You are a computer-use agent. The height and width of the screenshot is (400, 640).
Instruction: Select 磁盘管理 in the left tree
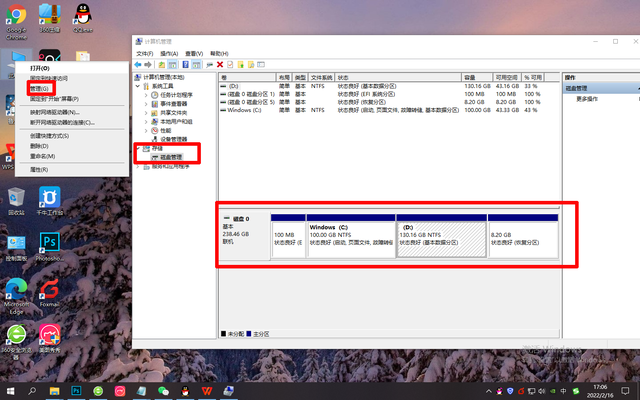[170, 157]
